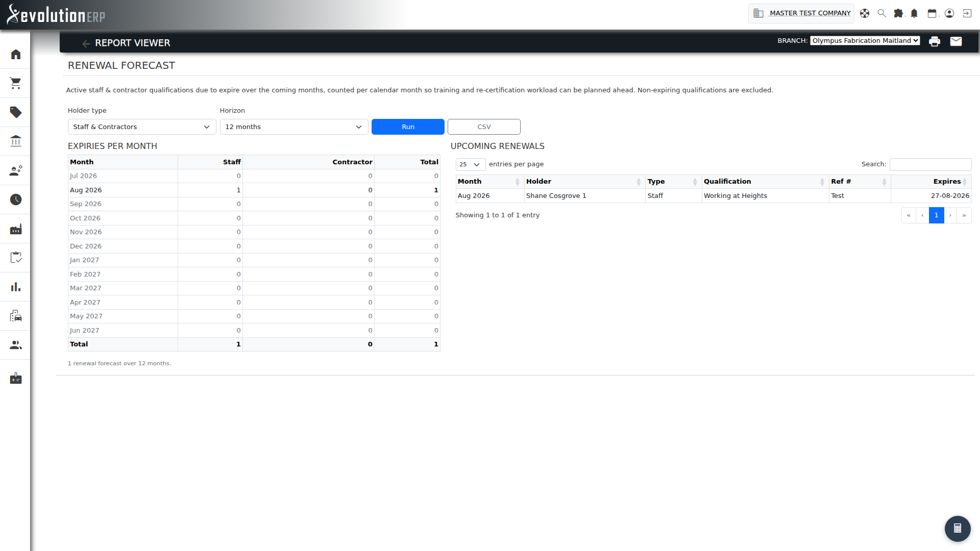
Task: Open the puzzle piece extensions icon
Action: pos(898,13)
